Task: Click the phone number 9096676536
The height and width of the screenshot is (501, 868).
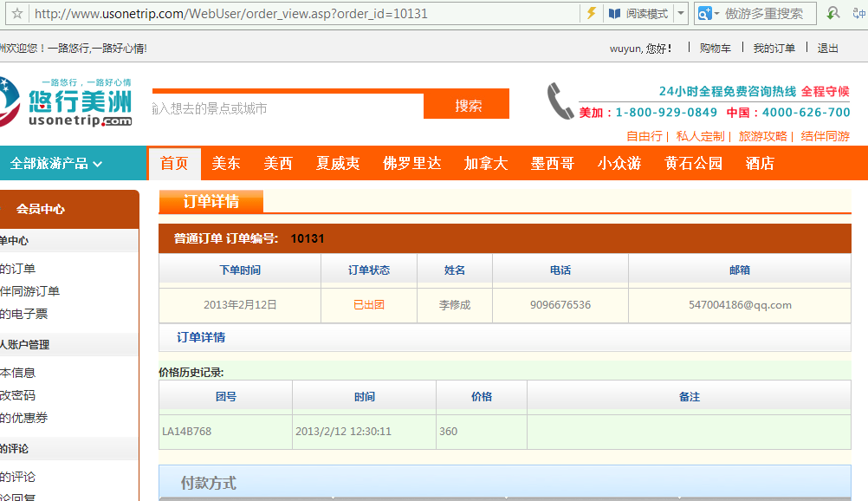Action: (560, 305)
